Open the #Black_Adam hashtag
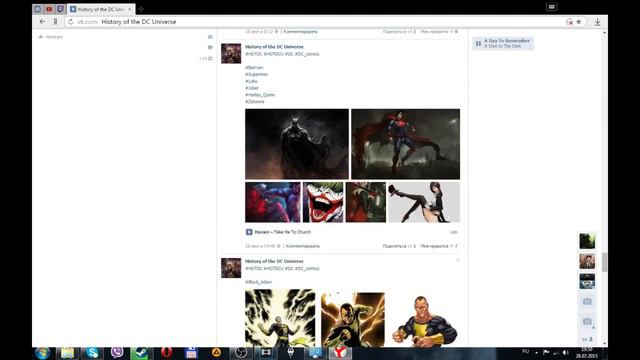 259,282
